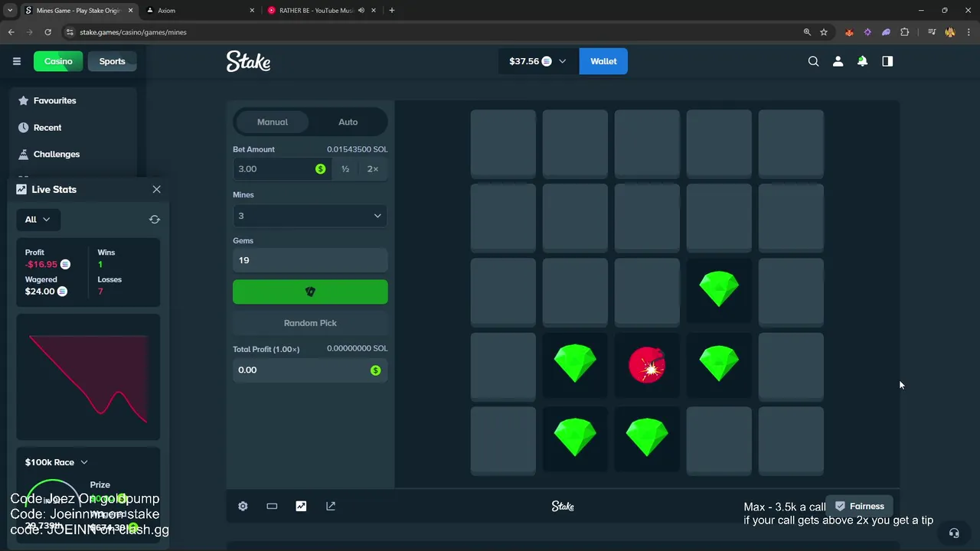Switch to RATHER BE YouTube Music tab
Viewport: 980px width, 551px height.
(322, 11)
